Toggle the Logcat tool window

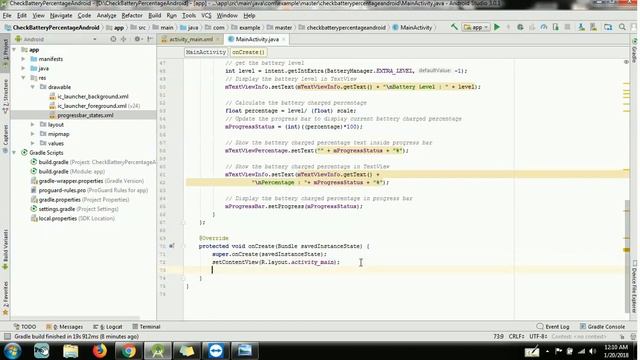click(108, 327)
